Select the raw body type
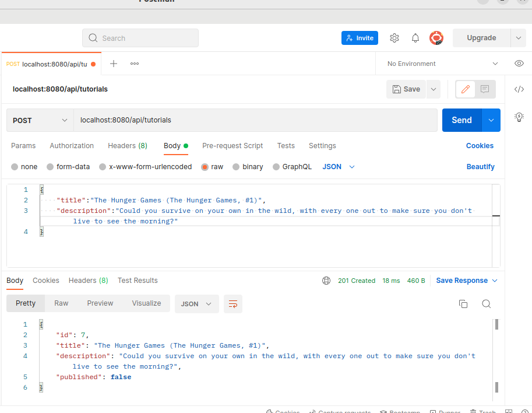 click(x=212, y=167)
